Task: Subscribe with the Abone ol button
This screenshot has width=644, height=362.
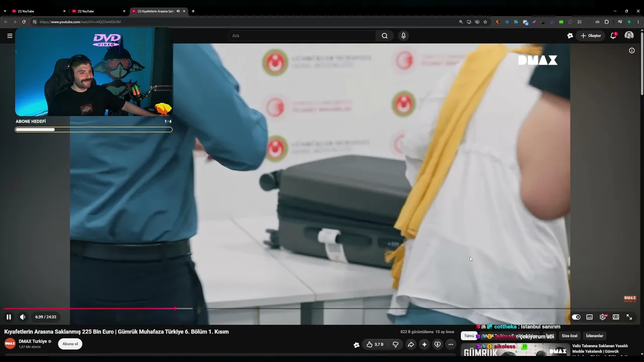Action: coord(70,344)
